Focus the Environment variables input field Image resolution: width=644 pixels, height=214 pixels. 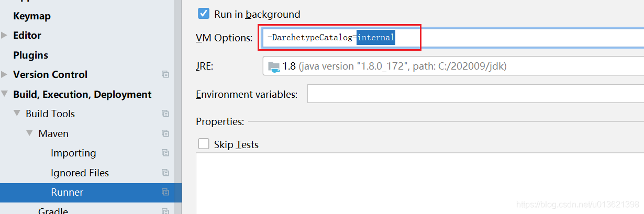(x=475, y=95)
